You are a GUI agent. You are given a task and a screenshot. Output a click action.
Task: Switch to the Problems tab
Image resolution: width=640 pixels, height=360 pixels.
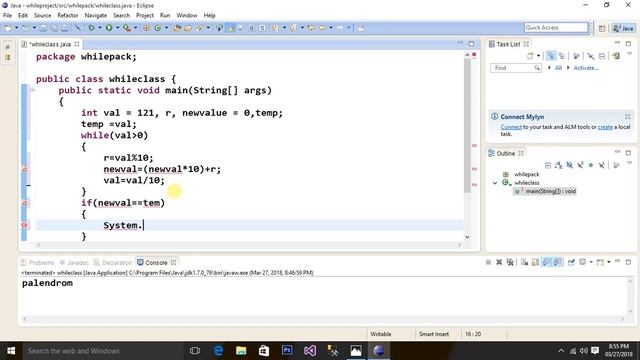(37, 262)
